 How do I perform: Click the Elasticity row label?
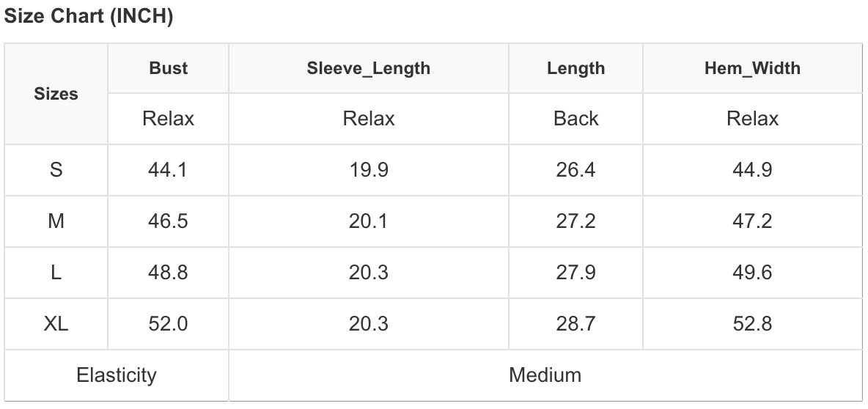tap(117, 375)
